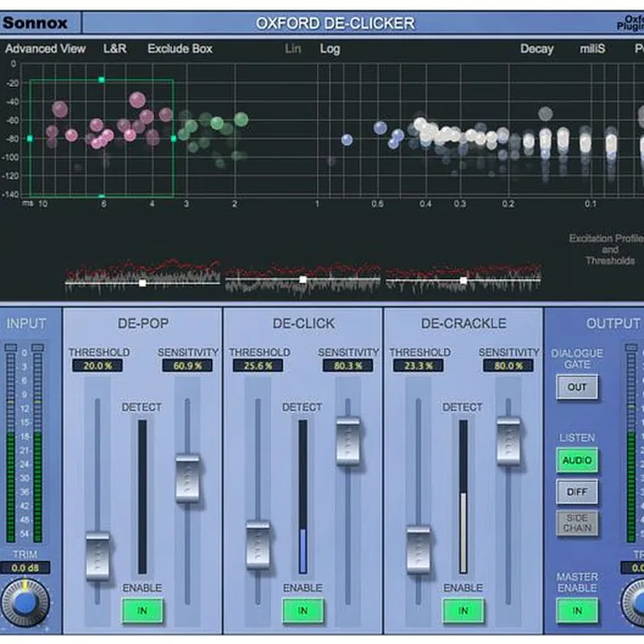644x644 pixels.
Task: Click the De-Crackle sensitivity 80.0 % field
Action: click(508, 366)
